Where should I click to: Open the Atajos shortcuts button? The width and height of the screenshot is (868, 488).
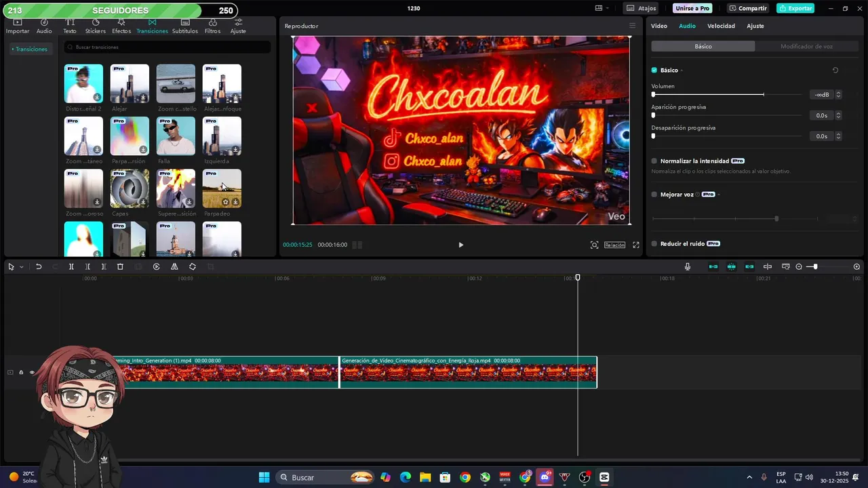tap(642, 8)
